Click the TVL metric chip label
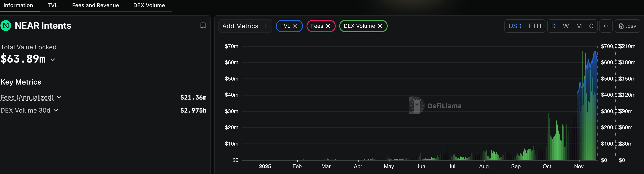This screenshot has width=644, height=174. [285, 26]
